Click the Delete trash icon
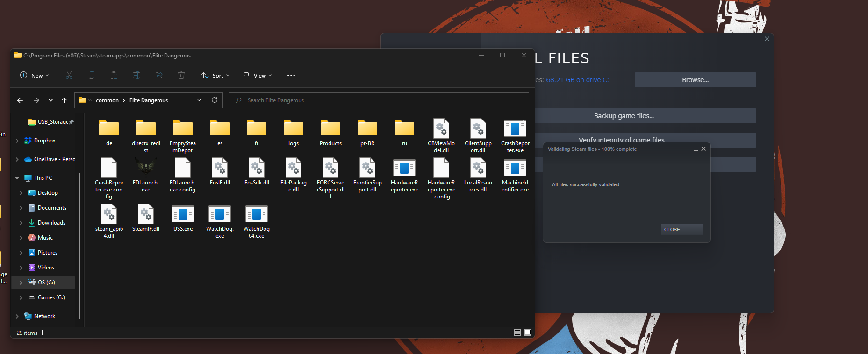Image resolution: width=868 pixels, height=354 pixels. pyautogui.click(x=181, y=75)
